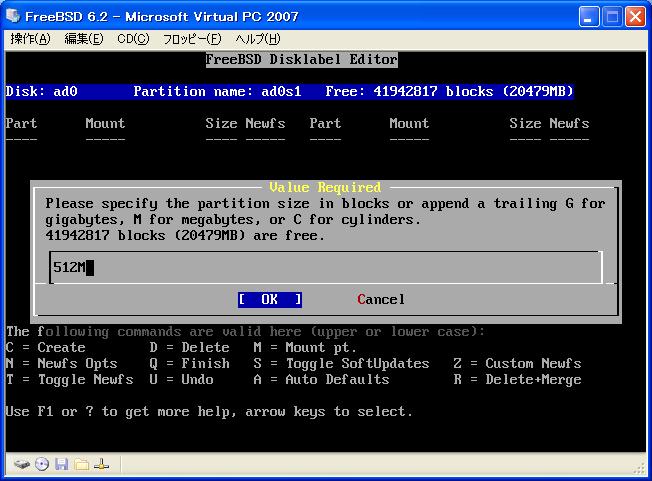Viewport: 652px width, 481px height.
Task: Click the 'FreeBSD Disklabel Editor' heading
Action: (301, 59)
